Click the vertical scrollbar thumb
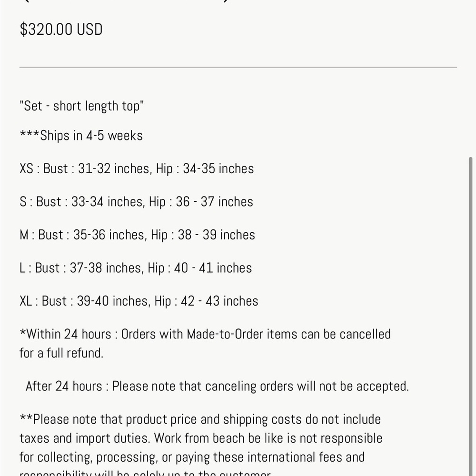Viewport: 476px width, 476px height. pyautogui.click(x=471, y=317)
